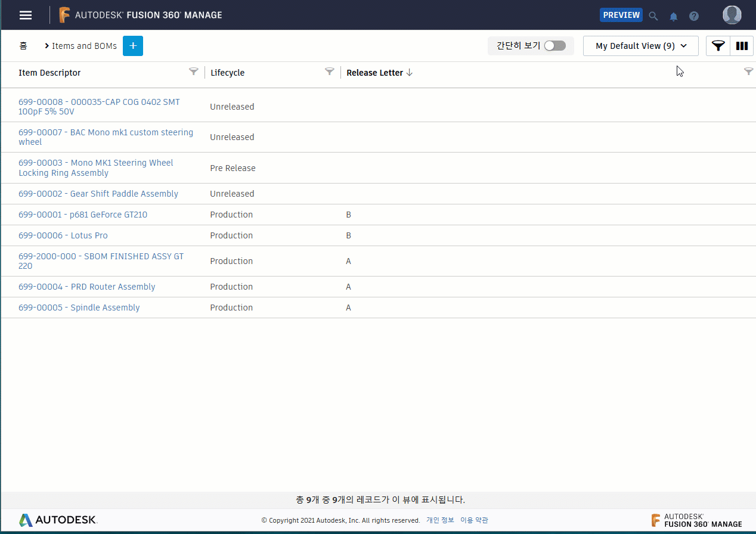Open the notifications bell

(674, 16)
